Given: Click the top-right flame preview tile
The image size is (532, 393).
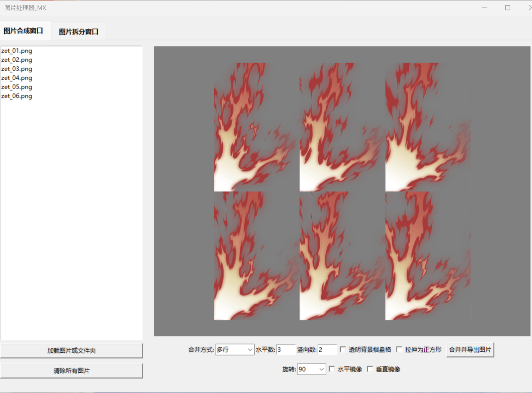Looking at the screenshot, I should click(428, 127).
